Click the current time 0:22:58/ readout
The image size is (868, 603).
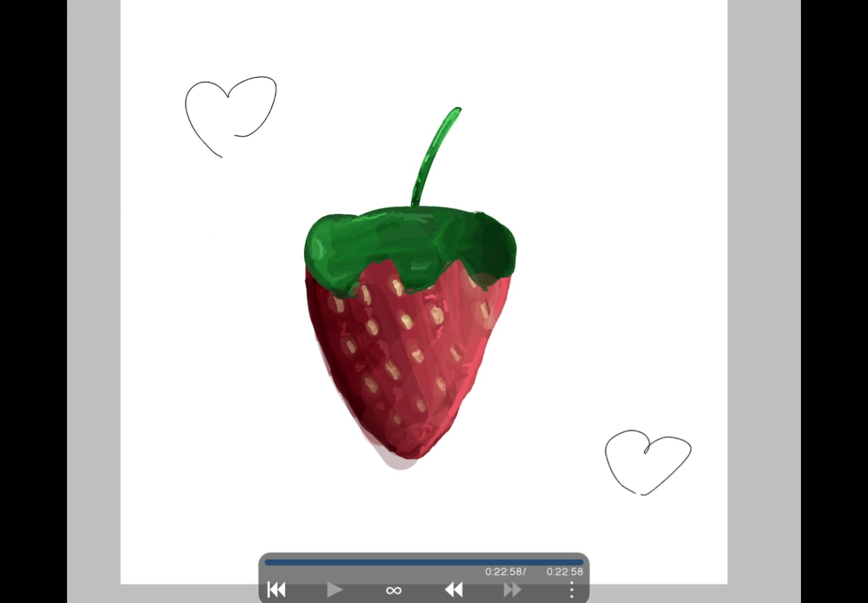click(505, 572)
